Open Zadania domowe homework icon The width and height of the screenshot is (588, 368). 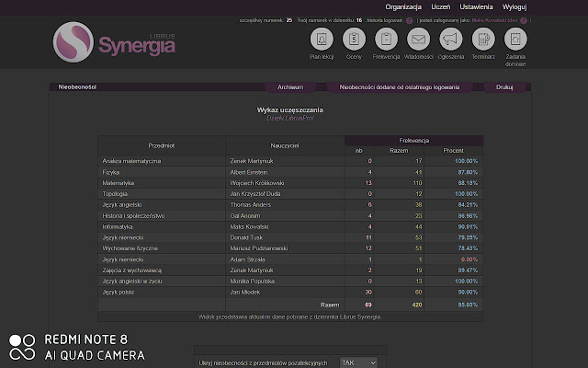[x=515, y=39]
